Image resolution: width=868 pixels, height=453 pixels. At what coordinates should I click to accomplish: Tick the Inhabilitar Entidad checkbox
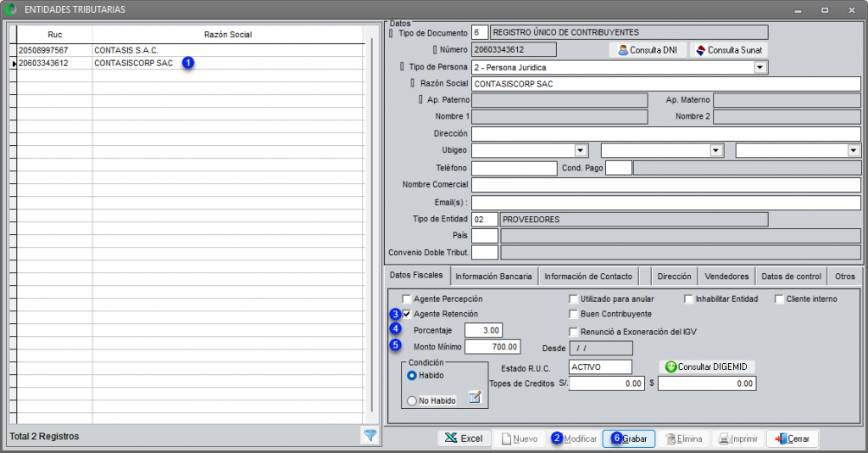click(688, 299)
